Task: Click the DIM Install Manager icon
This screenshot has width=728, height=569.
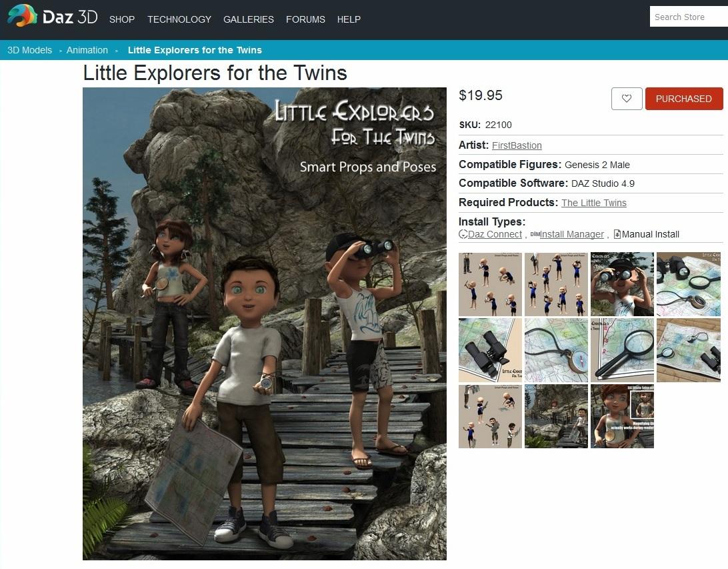Action: click(x=535, y=235)
